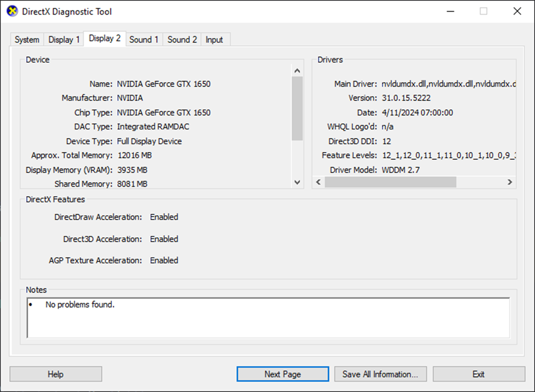Click the WHQL Logo'd n/a value

point(388,127)
